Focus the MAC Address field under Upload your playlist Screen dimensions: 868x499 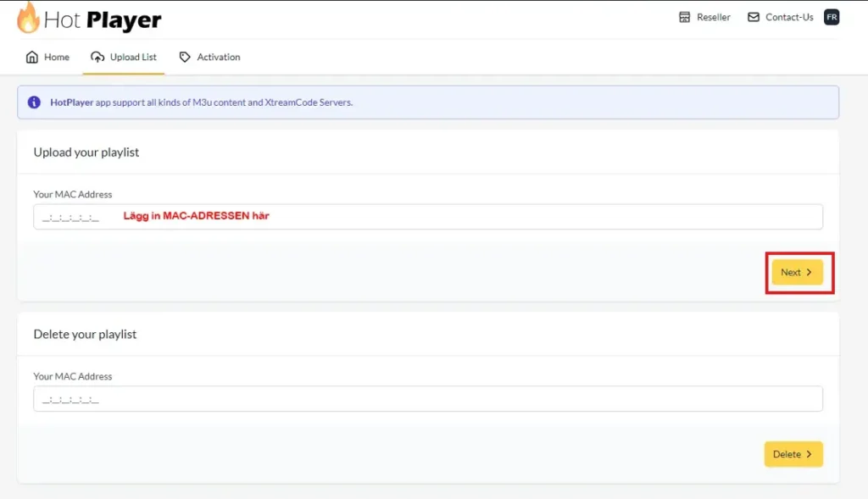point(427,217)
